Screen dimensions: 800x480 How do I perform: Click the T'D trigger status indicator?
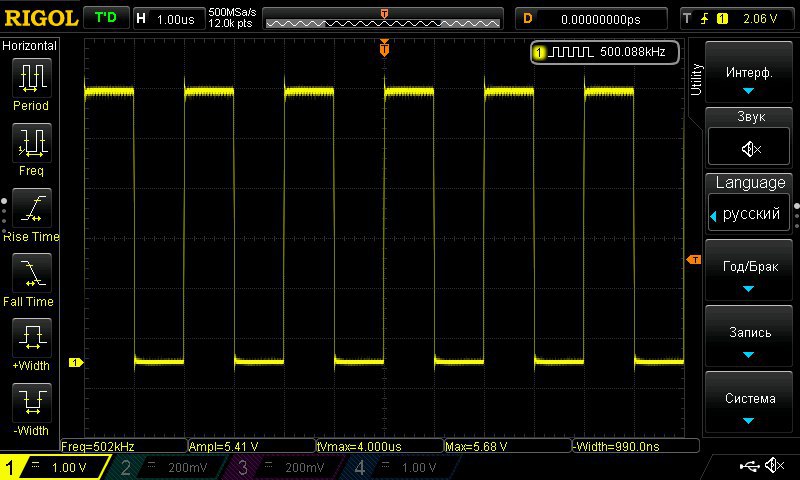tap(106, 18)
